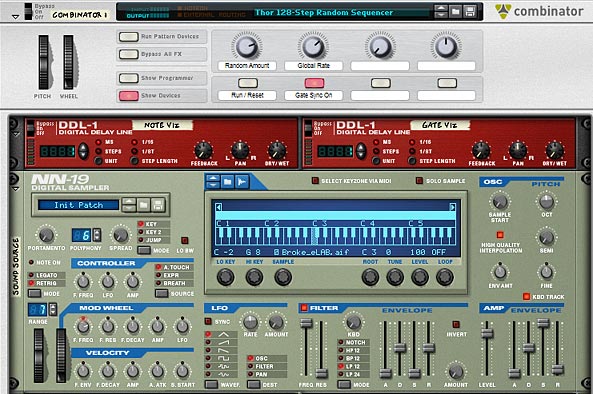The width and height of the screenshot is (593, 394).
Task: Step through NN-19 patches with arrows
Action: [129, 205]
